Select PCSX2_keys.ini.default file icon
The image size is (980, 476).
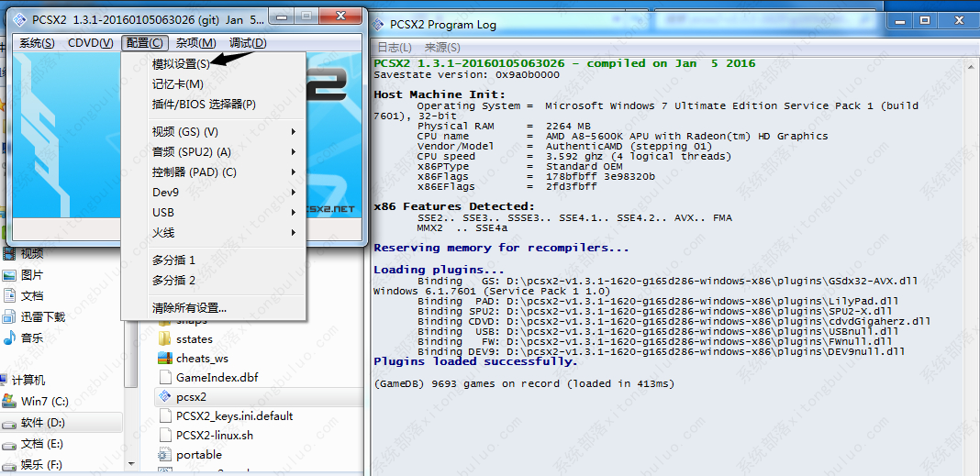(x=164, y=416)
